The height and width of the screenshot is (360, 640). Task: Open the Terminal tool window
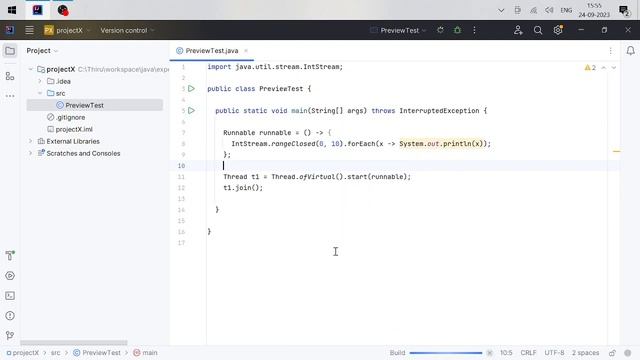point(10,296)
